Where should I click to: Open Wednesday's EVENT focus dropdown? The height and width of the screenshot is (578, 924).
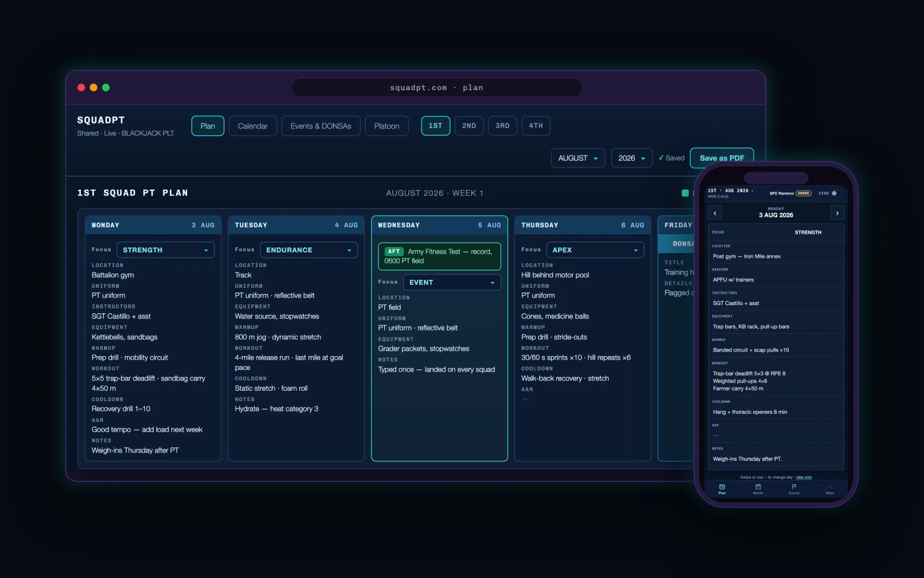coord(452,282)
